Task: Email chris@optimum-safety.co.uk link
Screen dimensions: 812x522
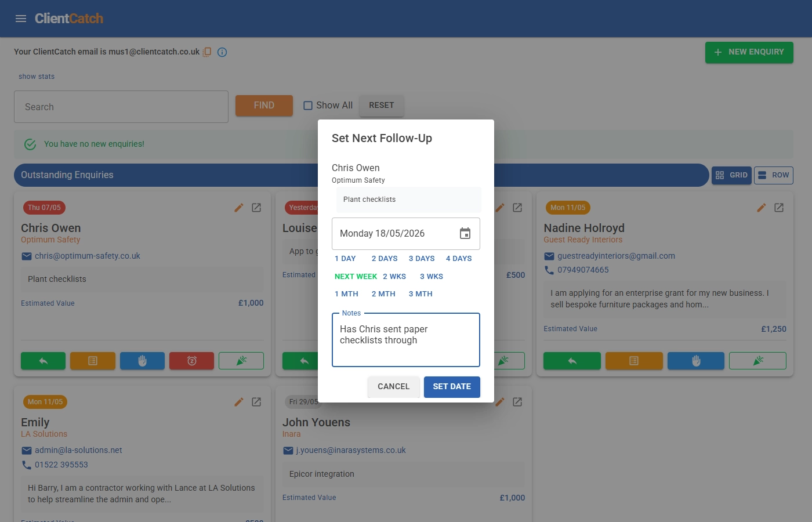Action: click(x=87, y=256)
